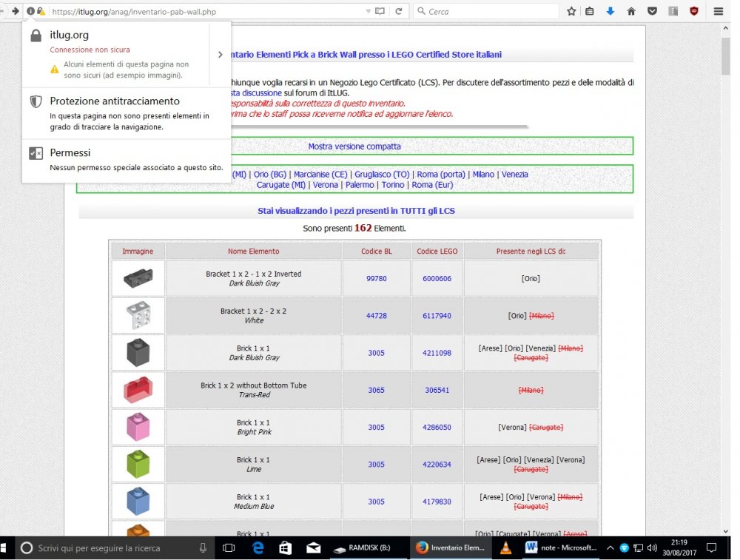Switch to note - Microsoft Word window
This screenshot has width=740, height=560.
561,547
